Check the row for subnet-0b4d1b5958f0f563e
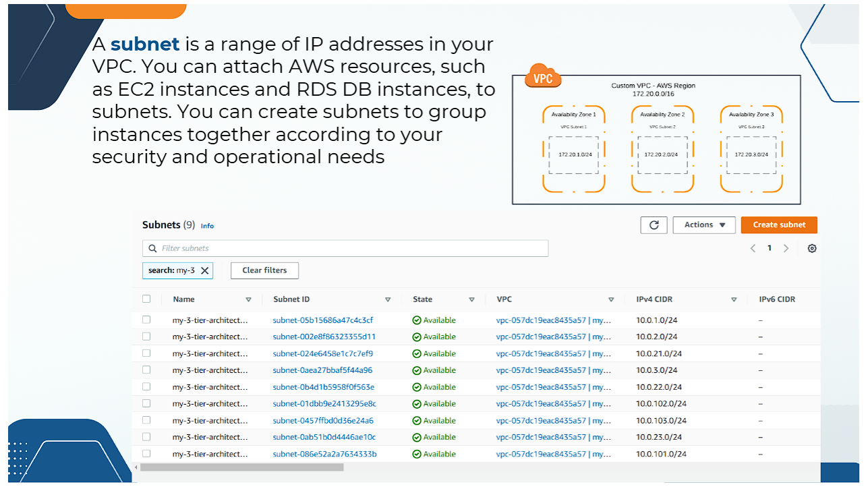The width and height of the screenshot is (868, 495). tap(146, 386)
